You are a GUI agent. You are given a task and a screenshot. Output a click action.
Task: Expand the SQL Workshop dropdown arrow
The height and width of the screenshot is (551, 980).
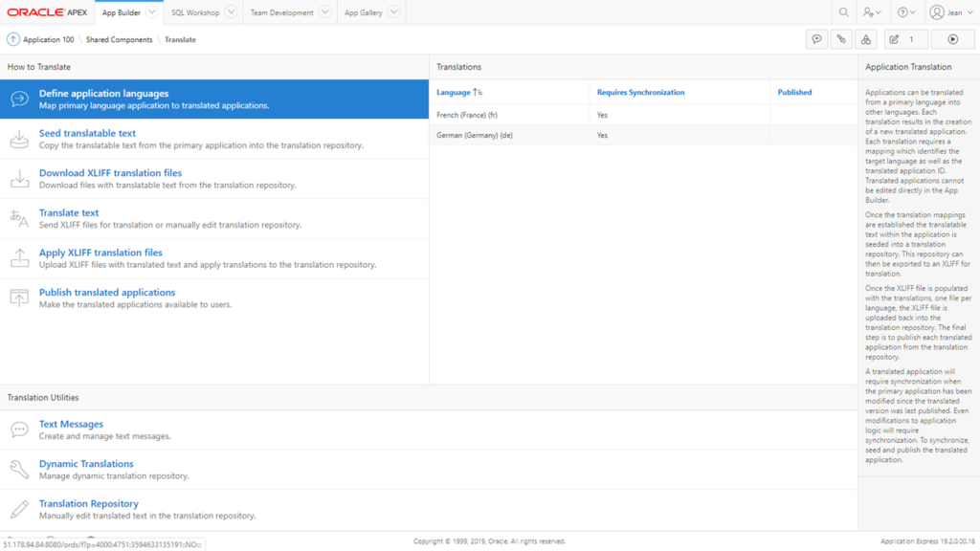(231, 11)
